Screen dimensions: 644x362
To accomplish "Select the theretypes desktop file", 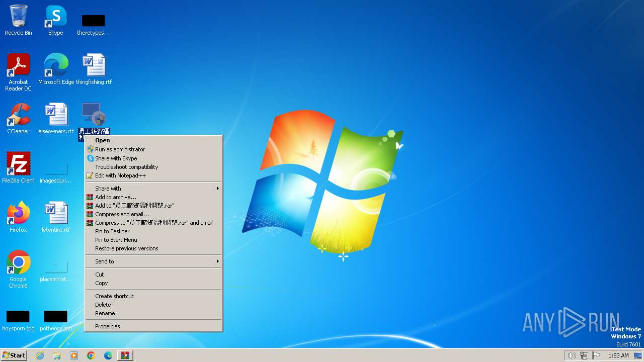I will (93, 24).
